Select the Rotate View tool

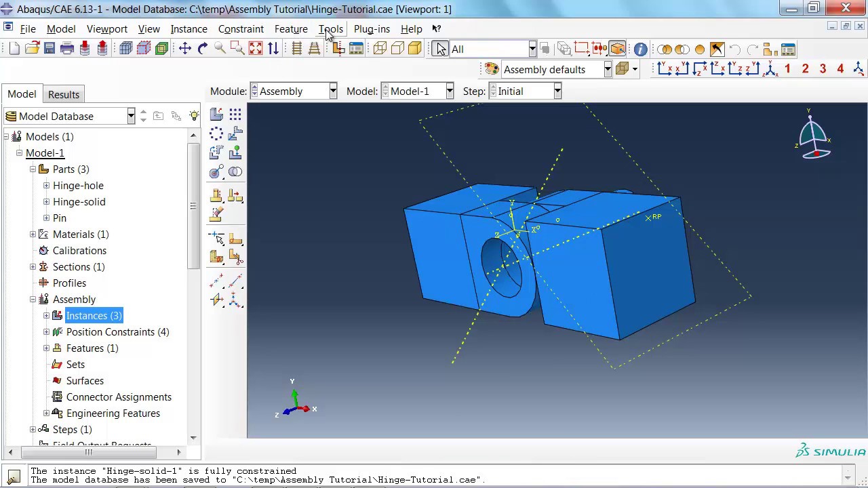click(202, 48)
